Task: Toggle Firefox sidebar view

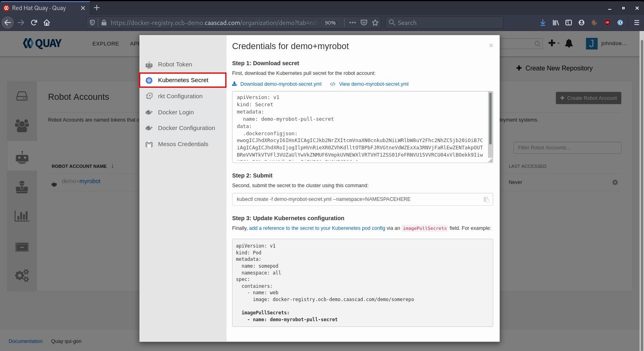Action: pos(569,23)
